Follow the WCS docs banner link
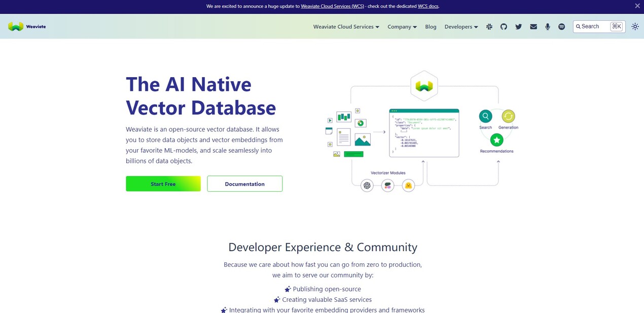This screenshot has height=313, width=644. [x=428, y=7]
